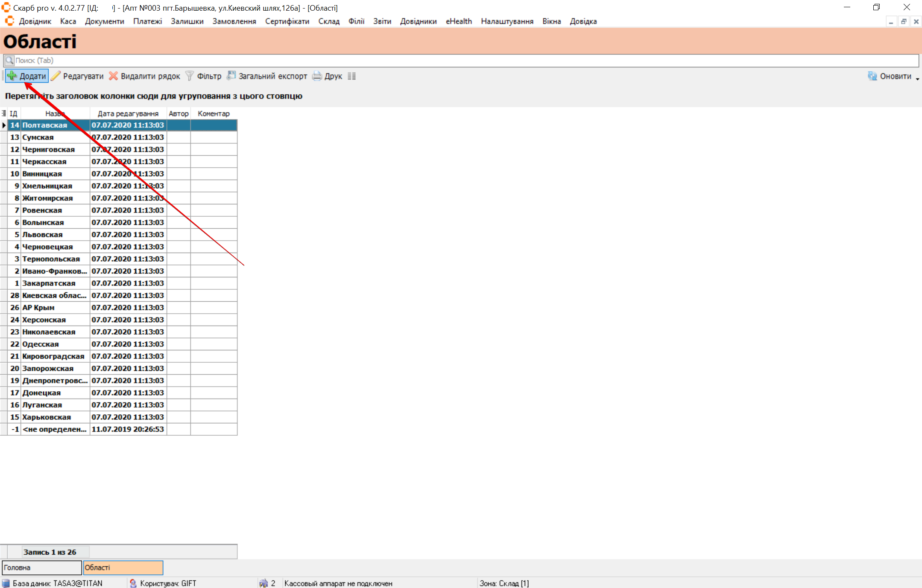Image resolution: width=922 pixels, height=588 pixels.
Task: Click the Коментар column header
Action: (x=214, y=114)
